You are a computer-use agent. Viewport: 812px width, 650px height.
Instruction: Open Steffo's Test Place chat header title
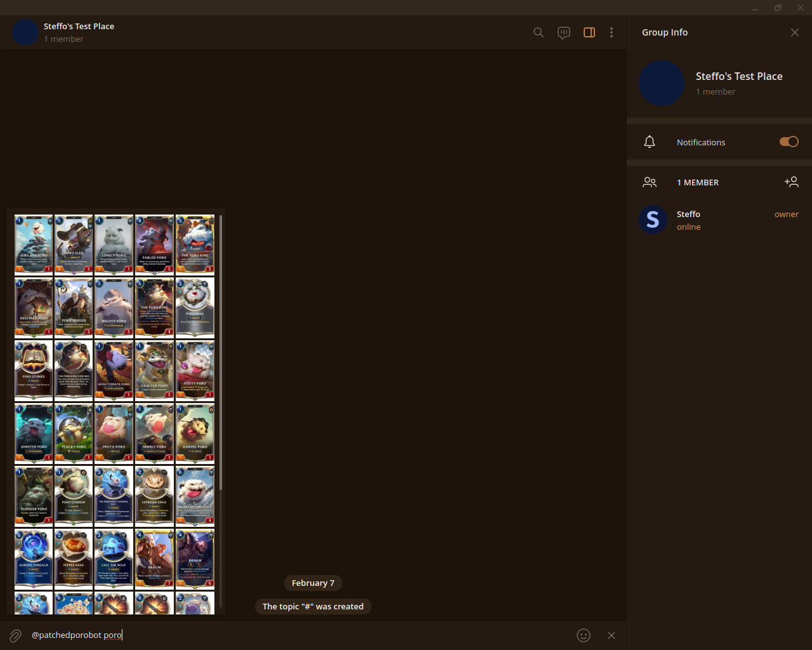point(79,26)
